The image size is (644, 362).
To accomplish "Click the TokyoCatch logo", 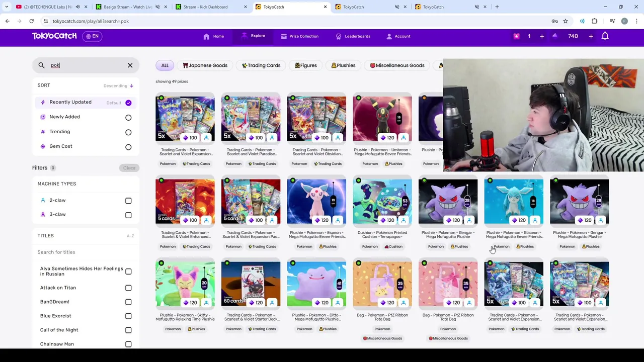I will coord(54,36).
